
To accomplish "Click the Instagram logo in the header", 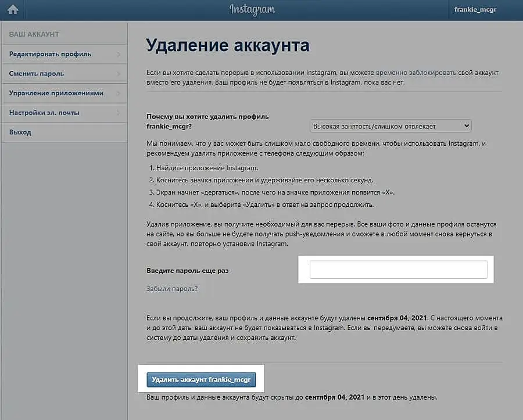I will tap(252, 9).
